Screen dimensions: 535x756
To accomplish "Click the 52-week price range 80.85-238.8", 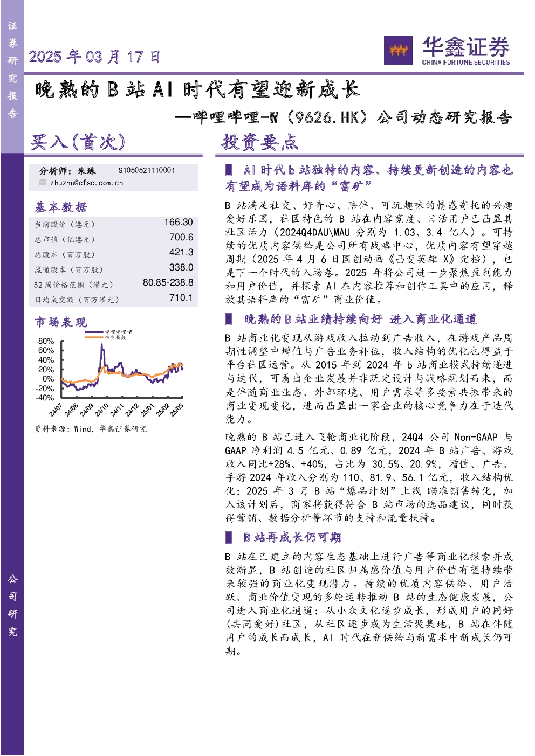I will [168, 282].
